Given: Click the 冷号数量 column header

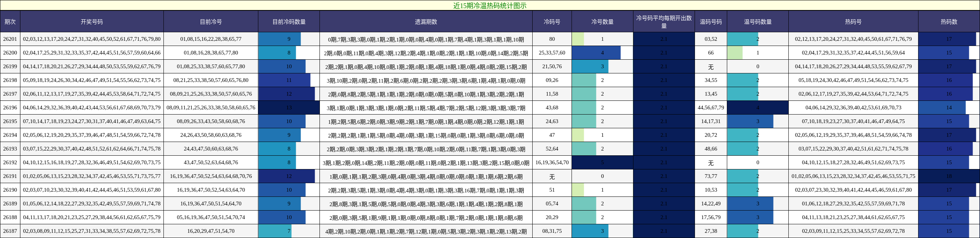Looking at the screenshot, I should [x=602, y=22].
